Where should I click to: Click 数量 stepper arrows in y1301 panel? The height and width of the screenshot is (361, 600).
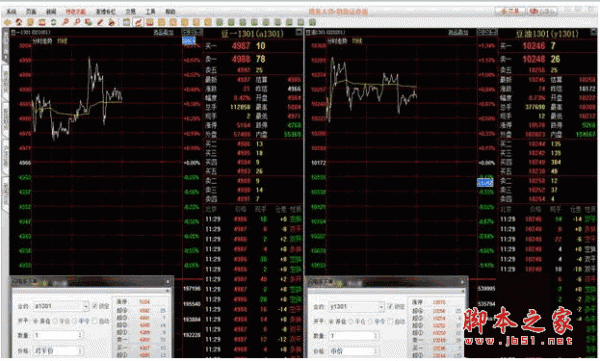coord(375,335)
